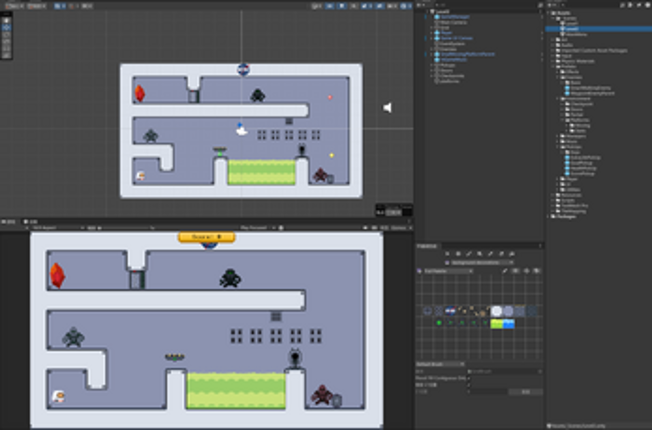Click the Gizmos button in Game view toolbar
The image size is (652, 430).
[398, 227]
